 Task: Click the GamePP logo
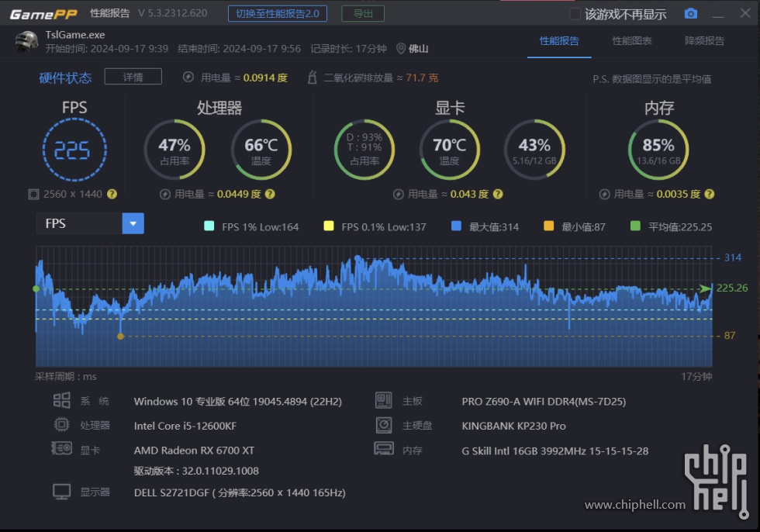point(43,15)
